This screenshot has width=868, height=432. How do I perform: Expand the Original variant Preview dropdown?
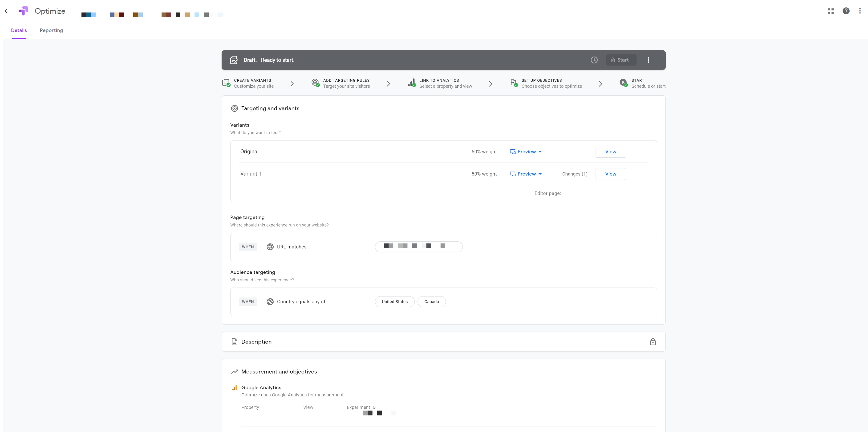[540, 151]
